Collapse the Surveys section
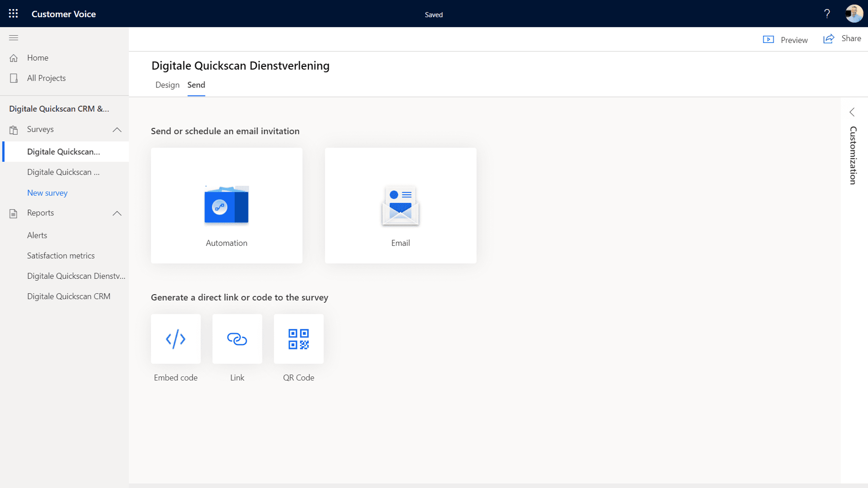The image size is (868, 488). [x=117, y=130]
